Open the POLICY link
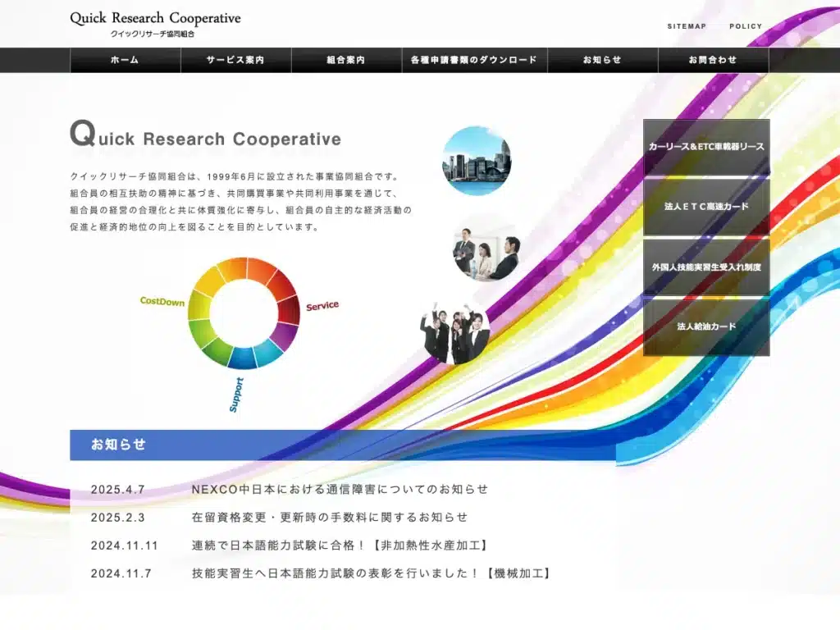The image size is (840, 630). pyautogui.click(x=745, y=26)
